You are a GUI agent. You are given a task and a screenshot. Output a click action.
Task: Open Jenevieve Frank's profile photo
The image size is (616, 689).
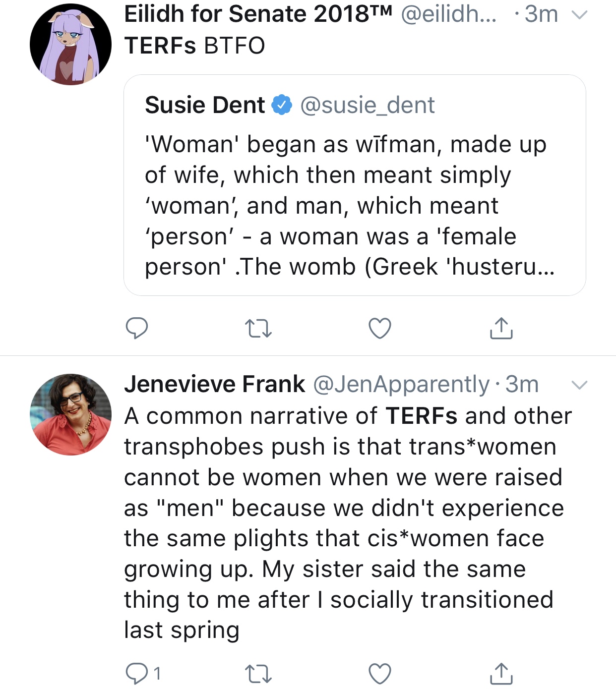(x=70, y=414)
